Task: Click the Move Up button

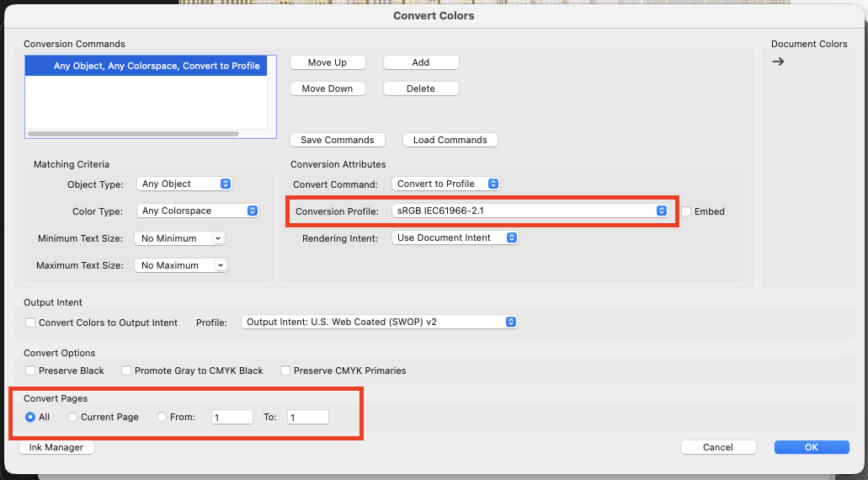Action: click(327, 62)
